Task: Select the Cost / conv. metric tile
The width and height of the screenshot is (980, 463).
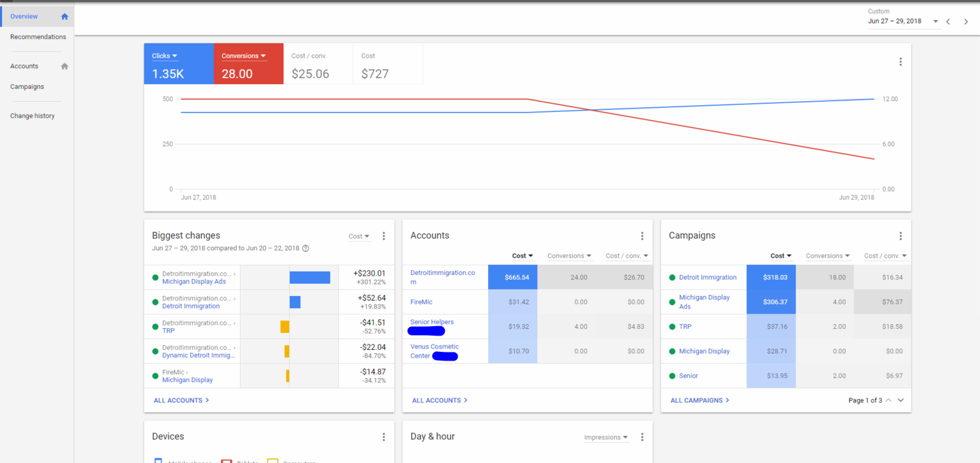Action: coord(318,64)
